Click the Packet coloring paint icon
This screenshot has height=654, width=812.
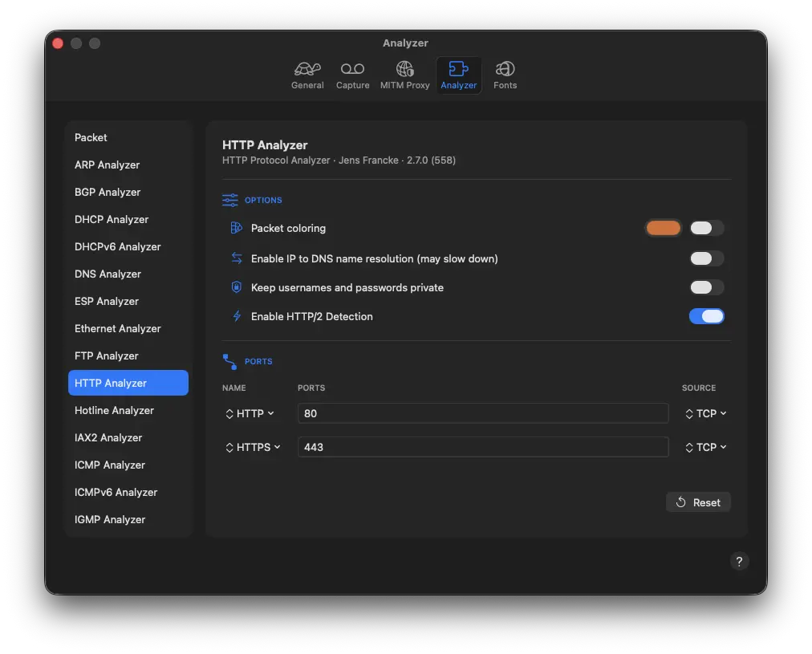(236, 228)
